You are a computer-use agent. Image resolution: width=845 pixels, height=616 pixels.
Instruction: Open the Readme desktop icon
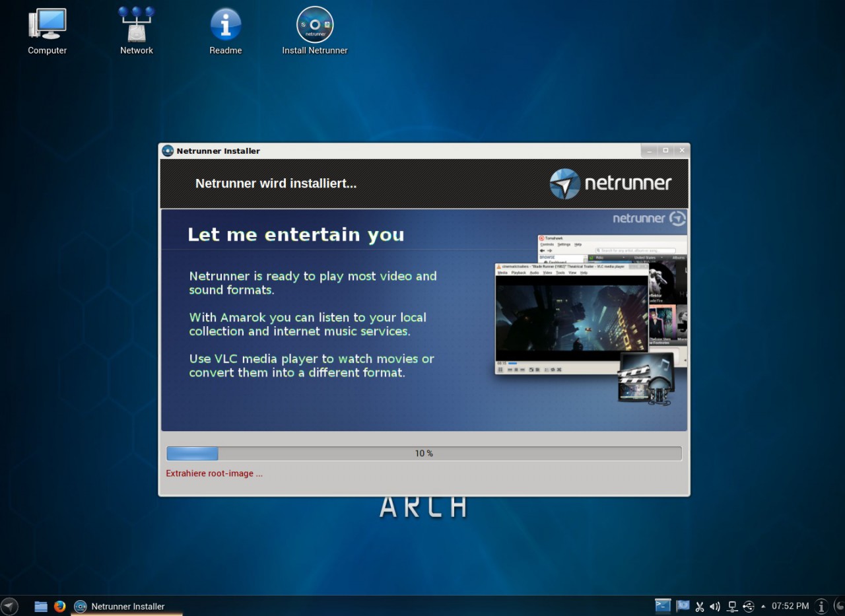click(x=226, y=30)
